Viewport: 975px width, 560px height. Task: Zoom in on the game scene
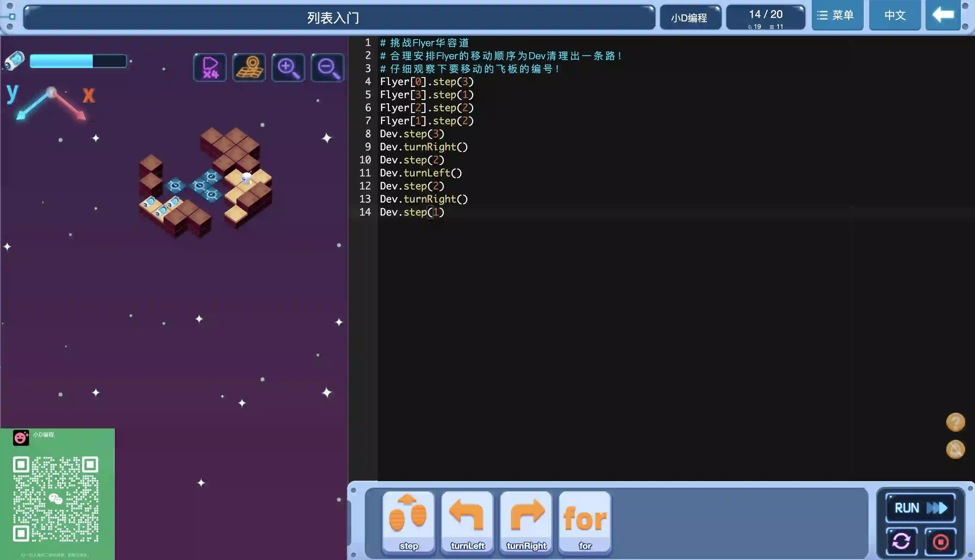tap(288, 68)
